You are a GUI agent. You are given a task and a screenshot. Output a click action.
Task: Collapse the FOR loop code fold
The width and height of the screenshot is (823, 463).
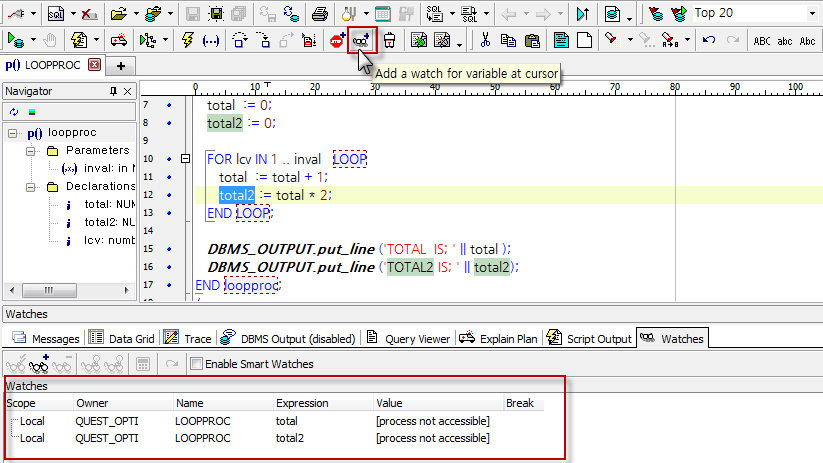(x=185, y=159)
